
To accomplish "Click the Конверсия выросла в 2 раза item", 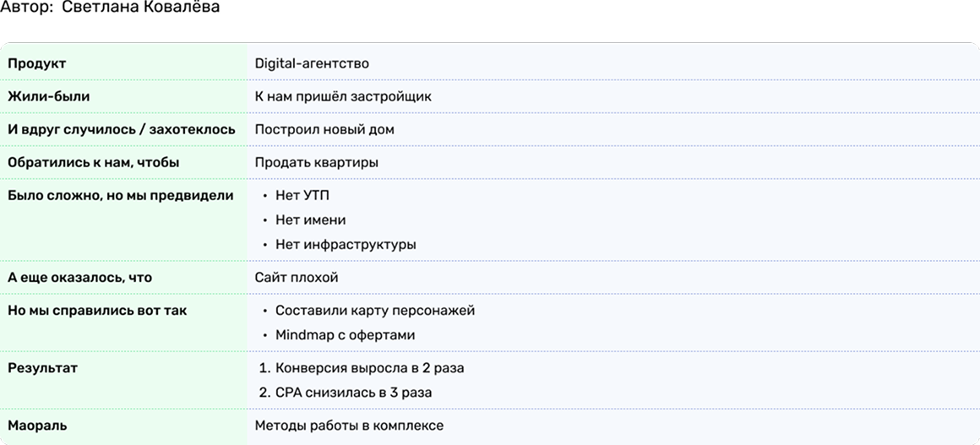I will (x=369, y=368).
